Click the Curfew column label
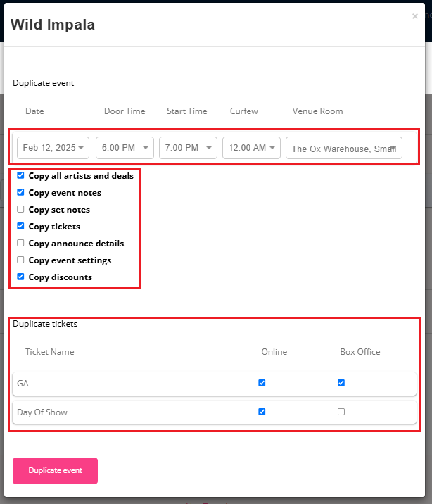This screenshot has width=432, height=504. (x=243, y=111)
